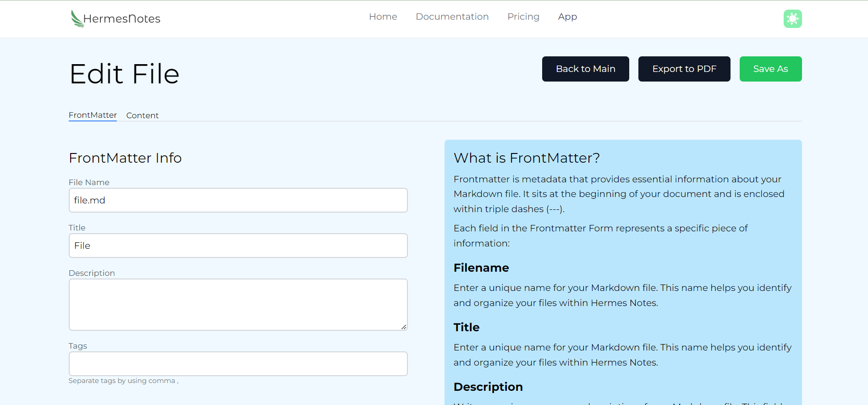Click the What is FrontMatter? heading
The height and width of the screenshot is (405, 868).
[x=527, y=158]
